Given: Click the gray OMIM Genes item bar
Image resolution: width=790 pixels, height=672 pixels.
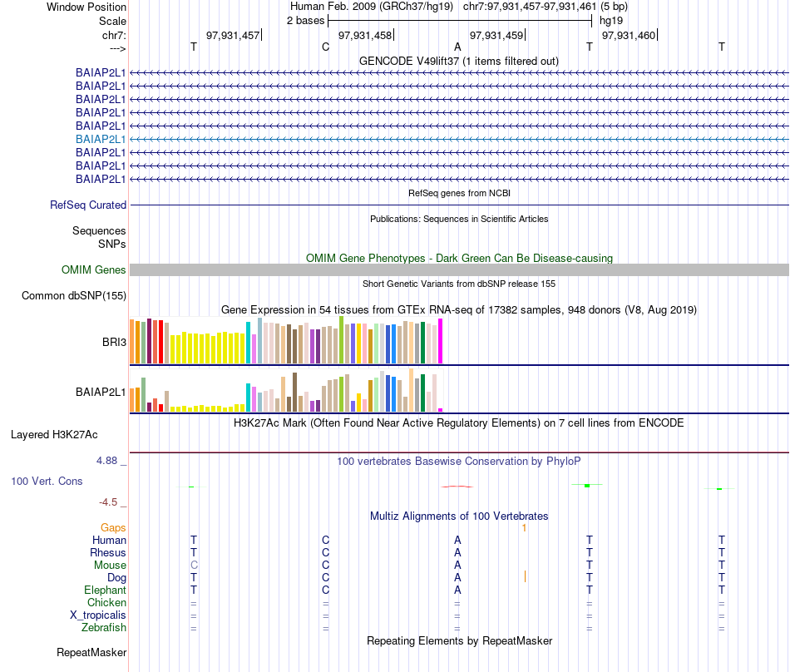Looking at the screenshot, I should pyautogui.click(x=459, y=269).
